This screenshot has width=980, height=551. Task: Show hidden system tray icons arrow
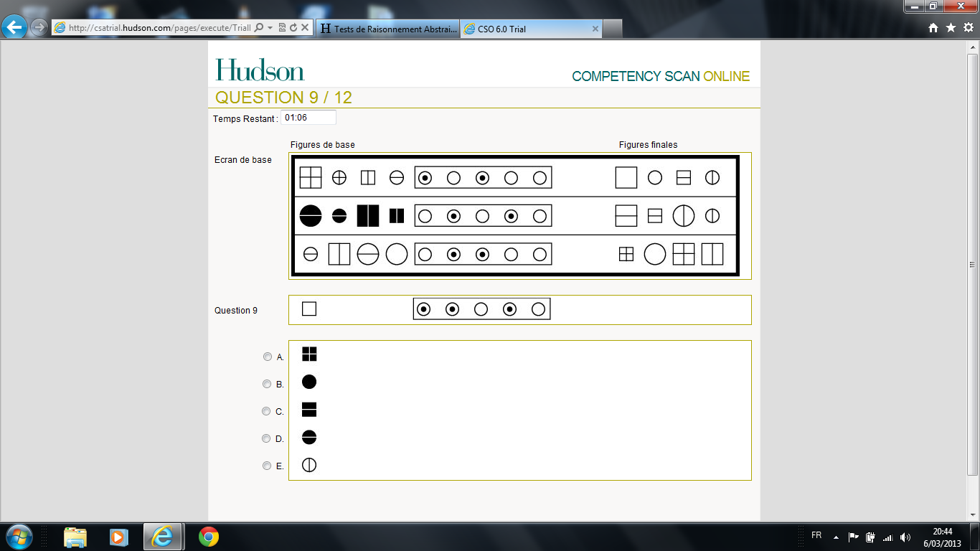coord(836,537)
